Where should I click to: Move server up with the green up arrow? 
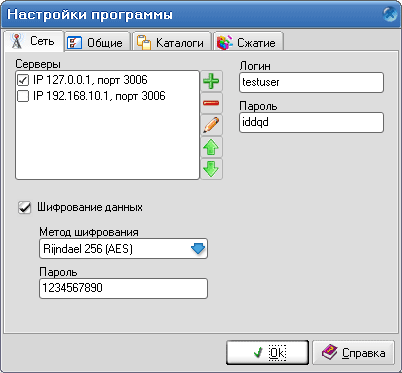point(211,147)
